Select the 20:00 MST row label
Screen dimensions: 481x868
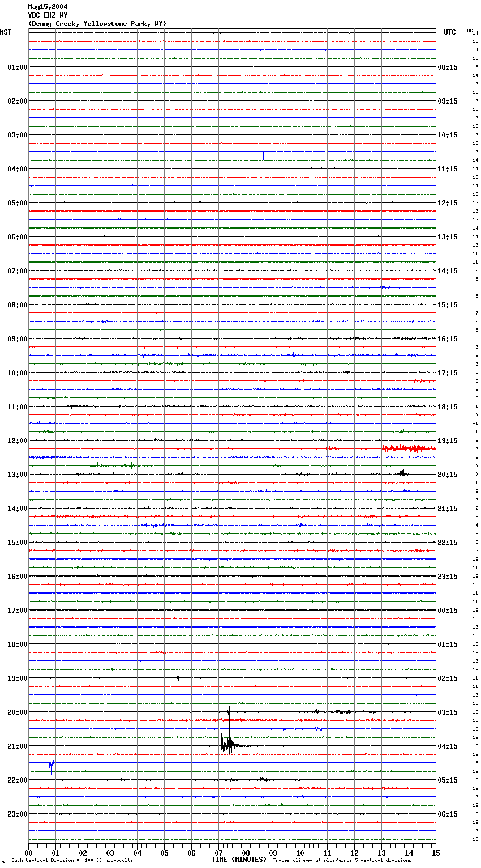[17, 712]
